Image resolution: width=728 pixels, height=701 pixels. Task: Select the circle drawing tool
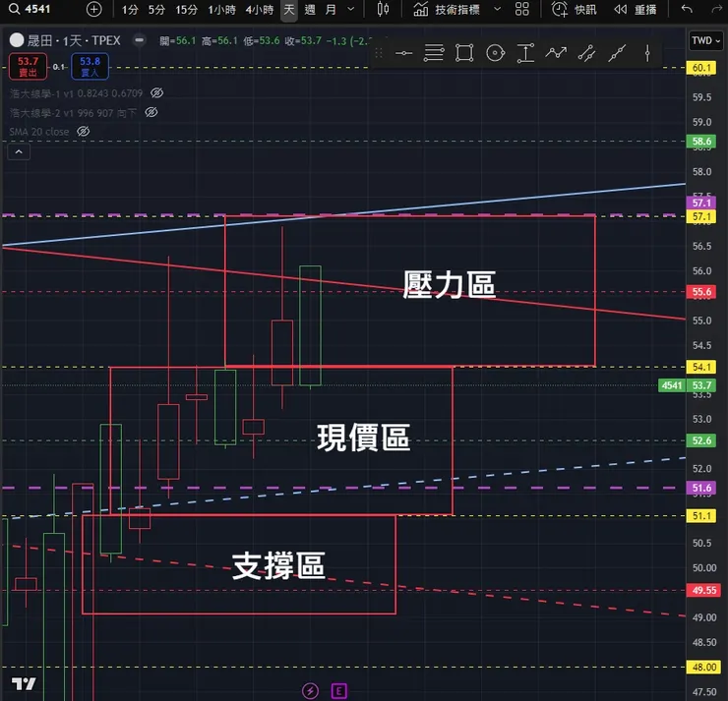pyautogui.click(x=496, y=53)
